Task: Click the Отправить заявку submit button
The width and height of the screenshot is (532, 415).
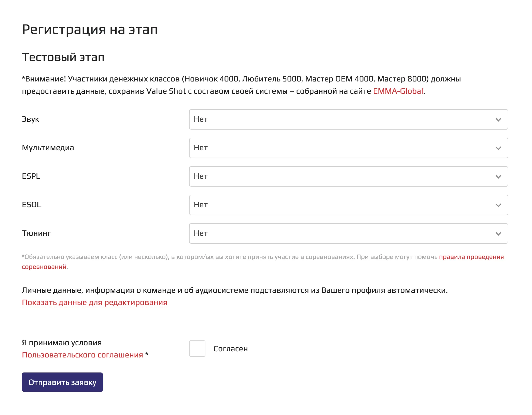Action: click(x=62, y=382)
